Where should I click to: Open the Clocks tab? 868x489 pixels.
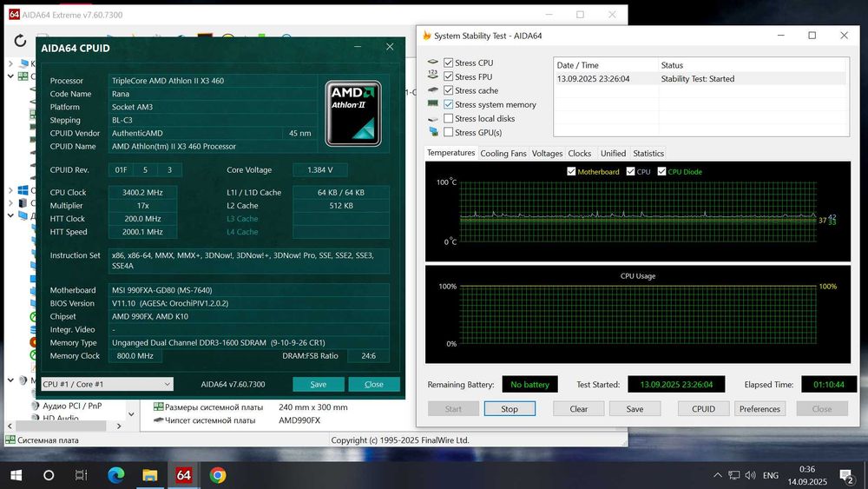click(x=580, y=154)
